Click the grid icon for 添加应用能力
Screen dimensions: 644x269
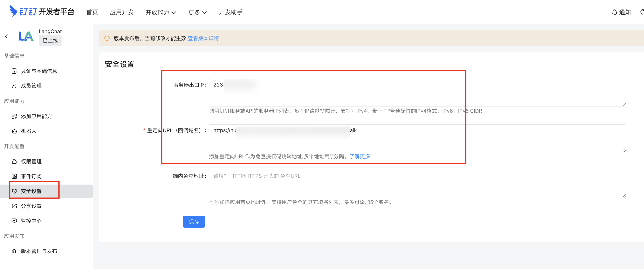(x=14, y=116)
